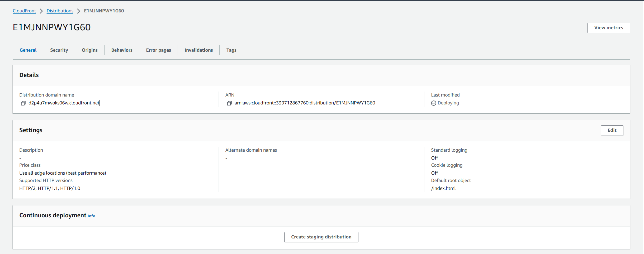This screenshot has height=254, width=644.
Task: Go to the Behaviors tab
Action: coord(122,50)
